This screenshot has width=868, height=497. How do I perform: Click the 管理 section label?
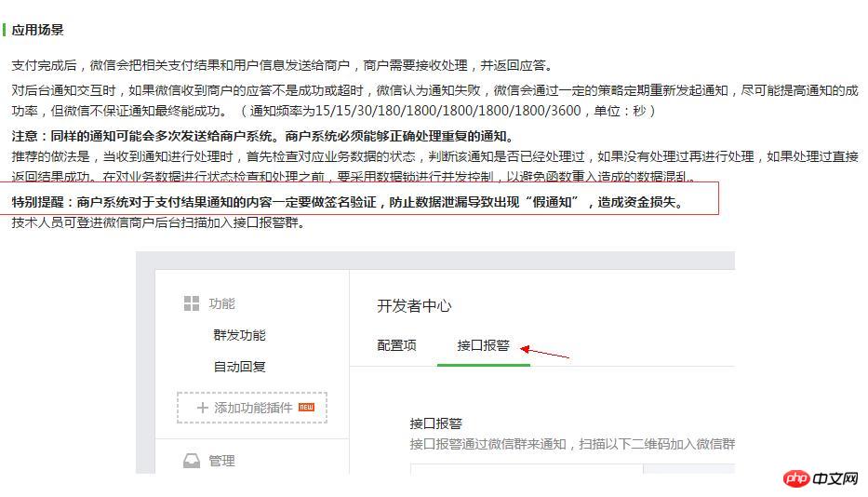coord(222,461)
